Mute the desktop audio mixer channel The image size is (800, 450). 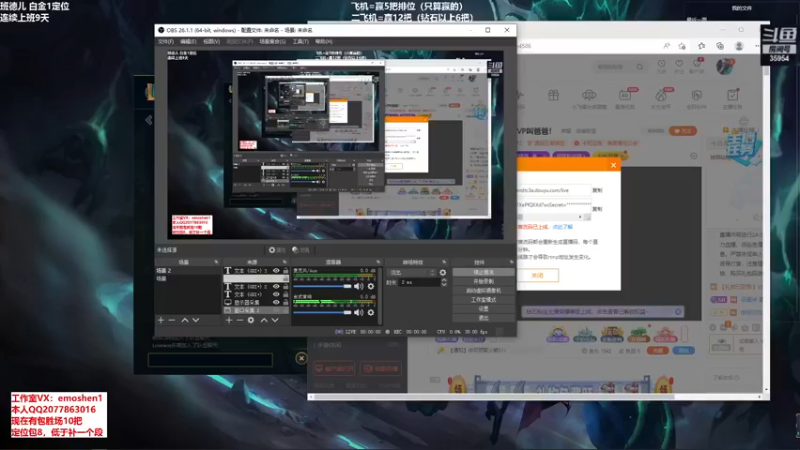[x=359, y=312]
